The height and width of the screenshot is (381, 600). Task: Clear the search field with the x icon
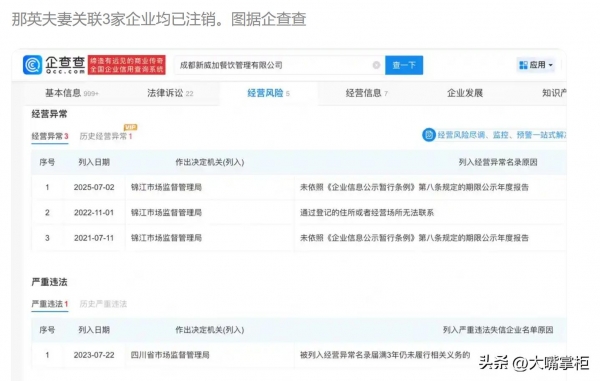point(376,65)
